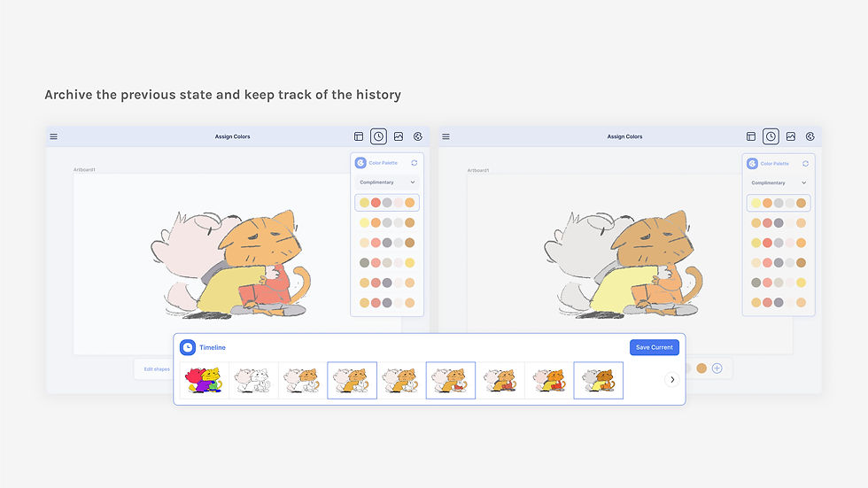Toggle the timeline clock icon in right toolbar
Image resolution: width=868 pixels, height=488 pixels.
point(771,136)
